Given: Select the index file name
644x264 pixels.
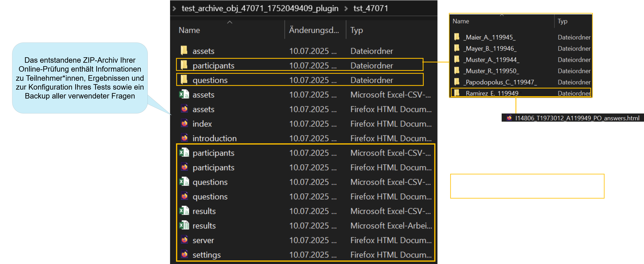Looking at the screenshot, I should click(x=202, y=124).
